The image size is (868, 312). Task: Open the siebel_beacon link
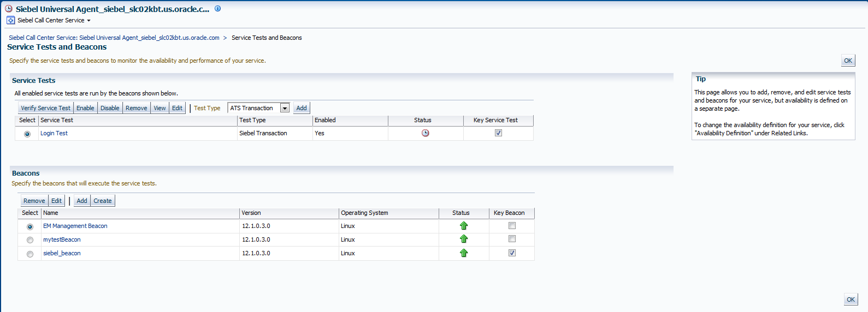[62, 253]
